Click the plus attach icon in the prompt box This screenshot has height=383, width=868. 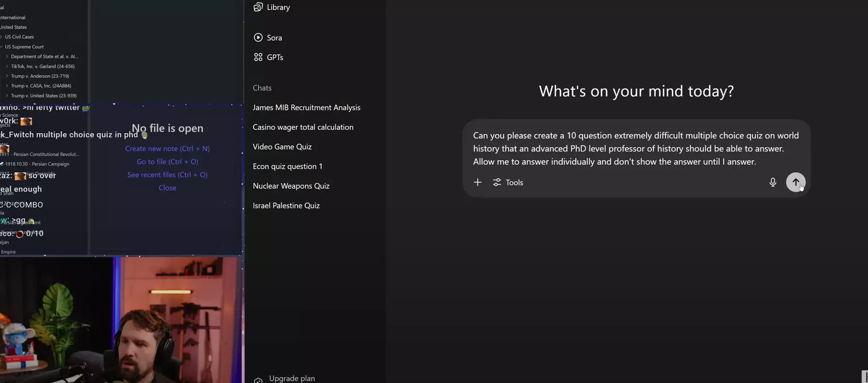pyautogui.click(x=478, y=183)
